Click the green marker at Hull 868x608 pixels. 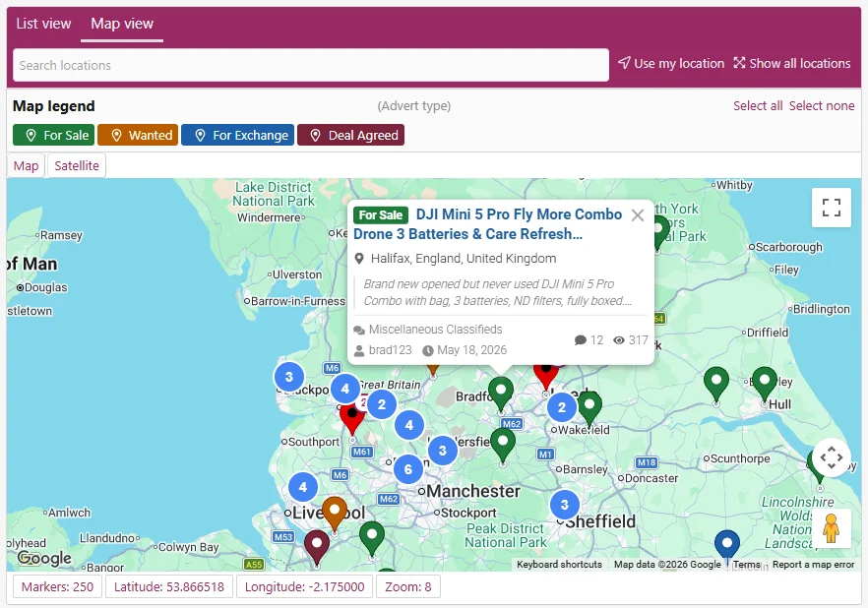click(765, 383)
